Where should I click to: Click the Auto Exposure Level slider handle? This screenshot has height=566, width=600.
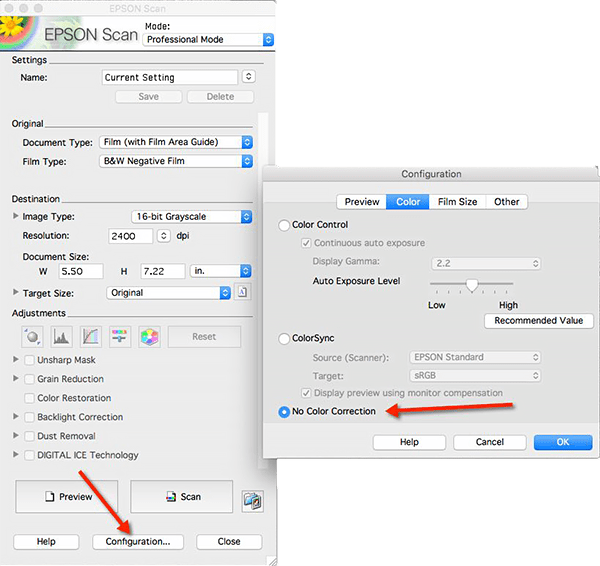tap(472, 285)
